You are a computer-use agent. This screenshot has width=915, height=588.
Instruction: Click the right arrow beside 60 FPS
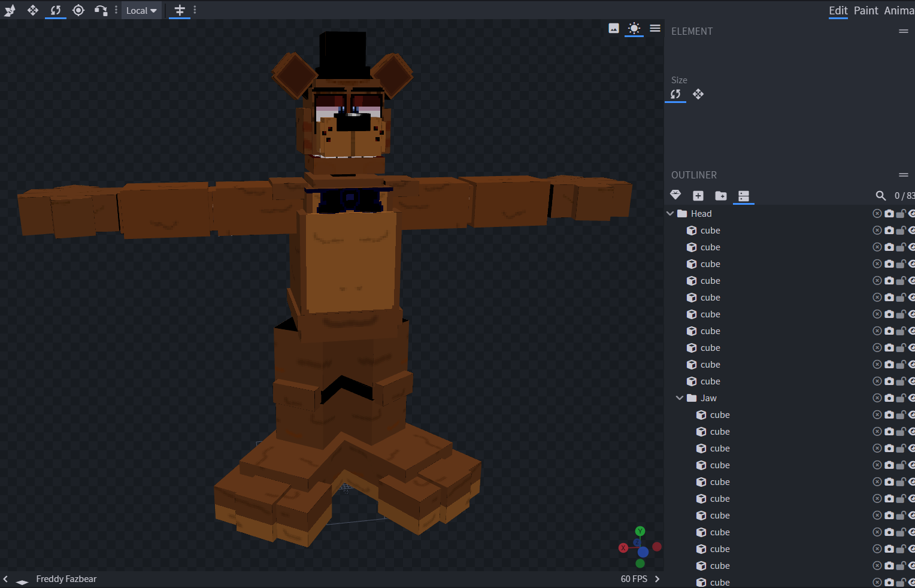coord(657,579)
